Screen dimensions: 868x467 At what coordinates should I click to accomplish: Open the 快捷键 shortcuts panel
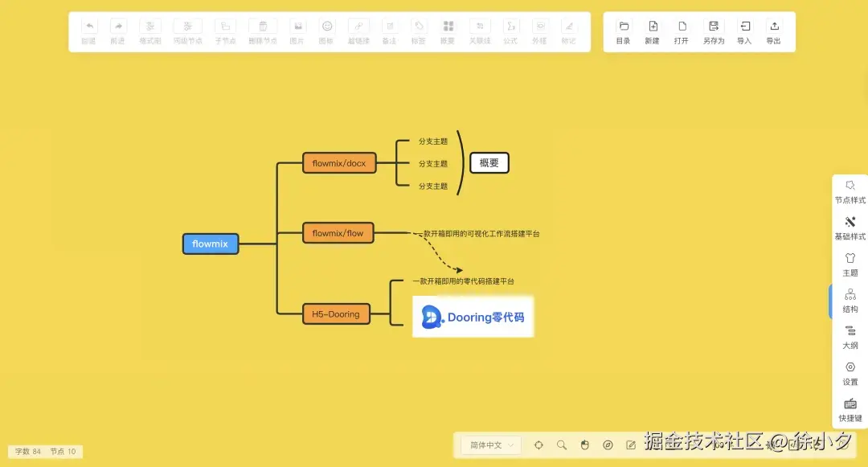point(850,410)
